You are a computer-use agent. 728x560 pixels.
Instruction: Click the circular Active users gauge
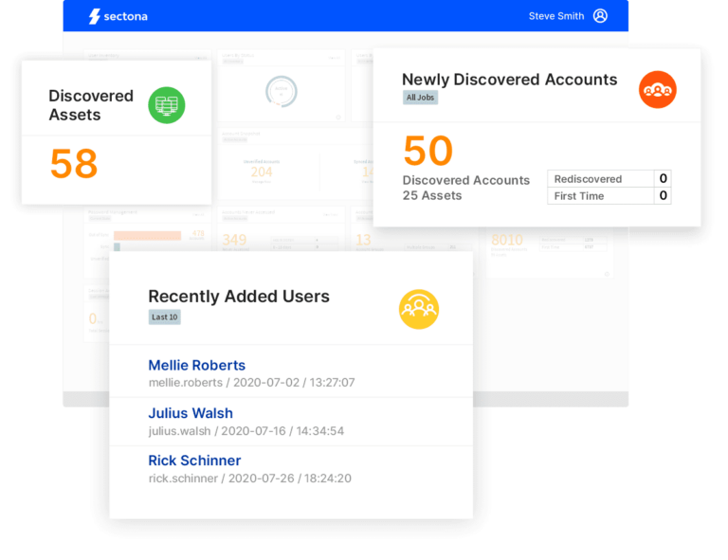click(282, 91)
